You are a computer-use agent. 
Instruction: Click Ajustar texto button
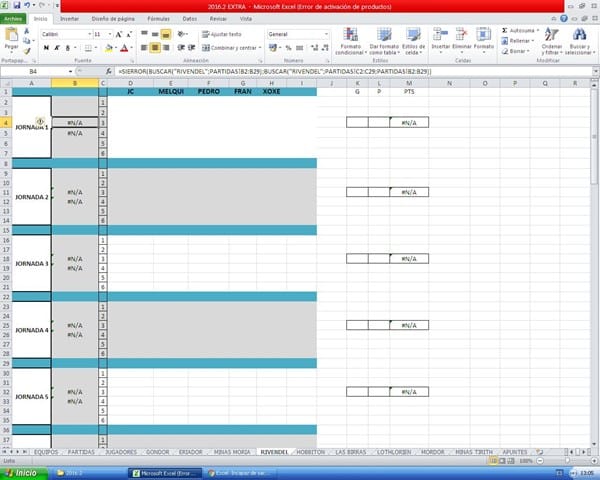222,34
